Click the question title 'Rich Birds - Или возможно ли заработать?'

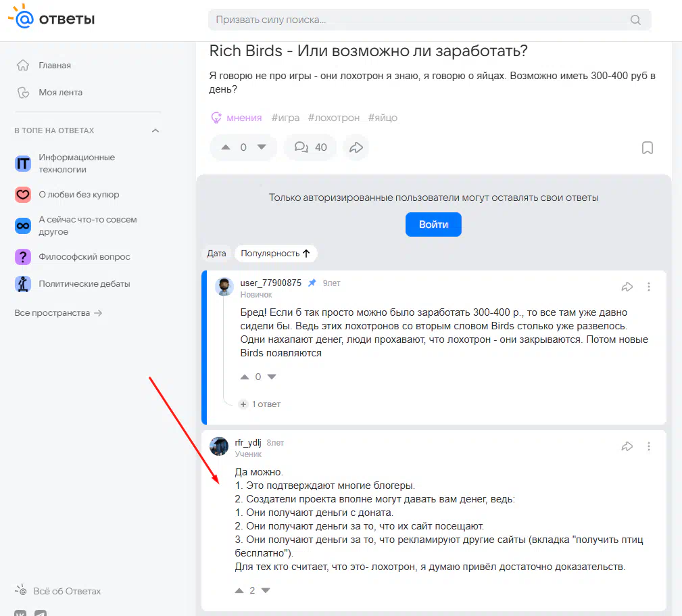tap(368, 51)
